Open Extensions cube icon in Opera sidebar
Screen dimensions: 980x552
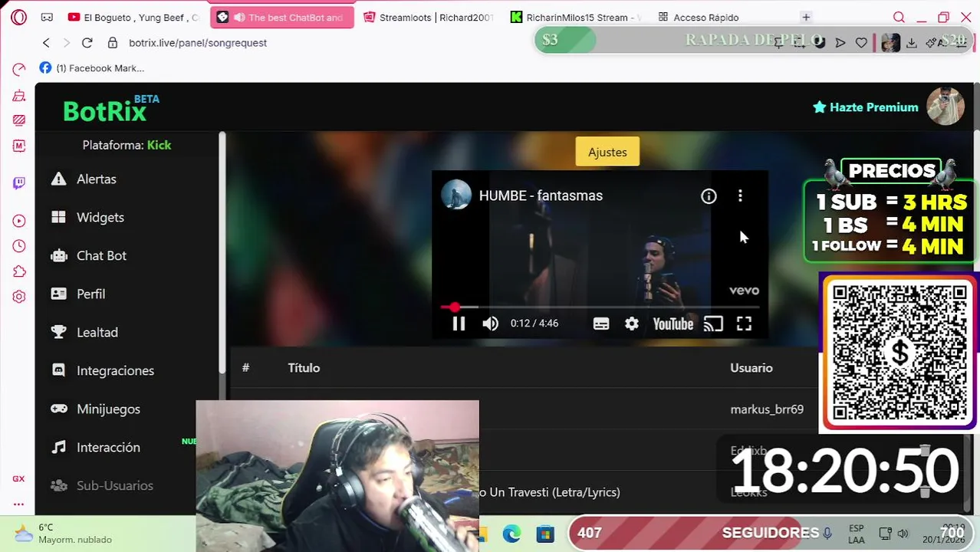19,271
